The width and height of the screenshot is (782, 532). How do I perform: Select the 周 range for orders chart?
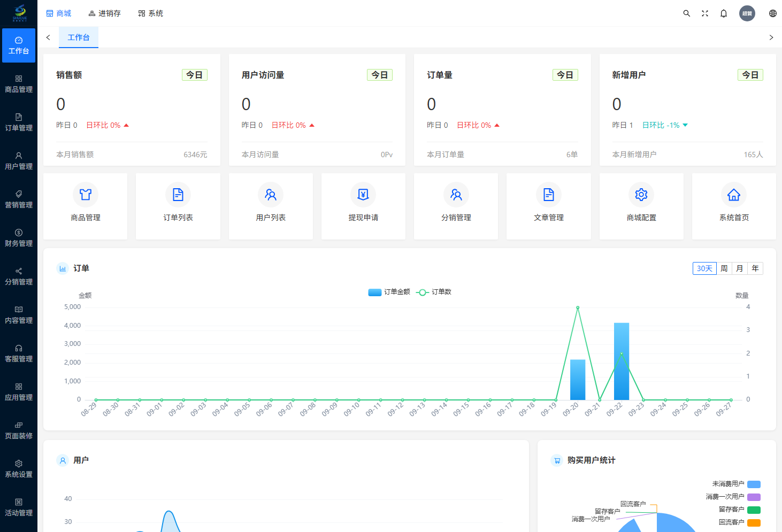724,268
